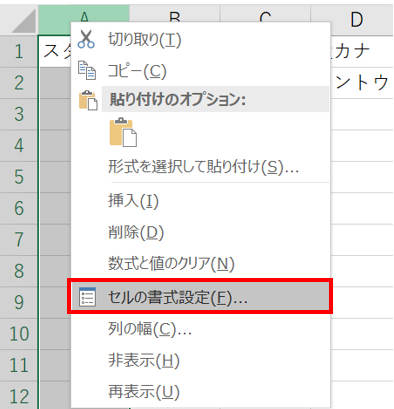The height and width of the screenshot is (409, 394).
Task: Select row 9 header
Action: point(19,302)
